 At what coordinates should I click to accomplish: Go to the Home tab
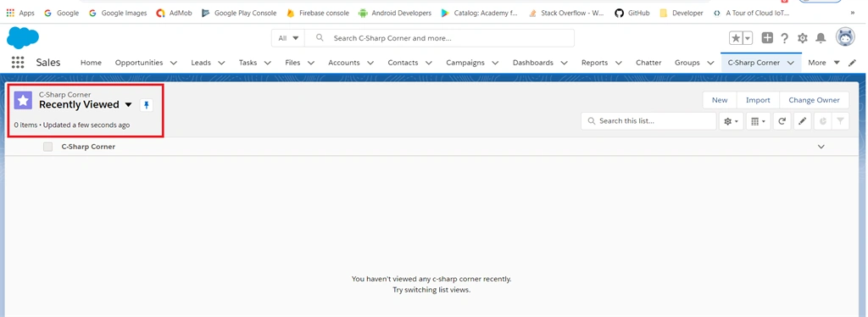click(91, 63)
